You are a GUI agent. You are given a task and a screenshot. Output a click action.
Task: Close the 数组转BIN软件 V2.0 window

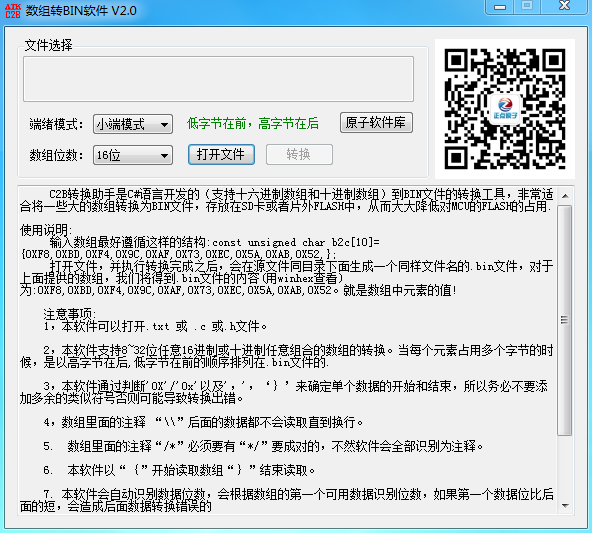click(x=564, y=6)
